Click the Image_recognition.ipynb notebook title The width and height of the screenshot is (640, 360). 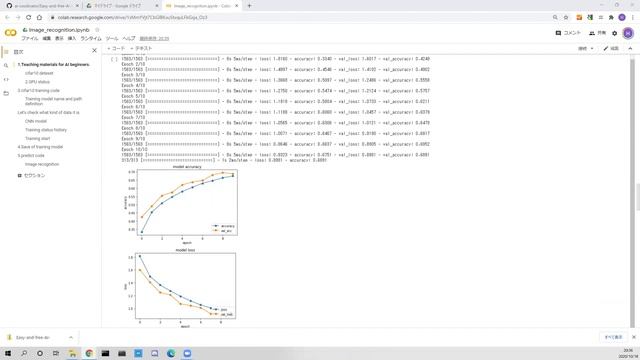(x=59, y=30)
